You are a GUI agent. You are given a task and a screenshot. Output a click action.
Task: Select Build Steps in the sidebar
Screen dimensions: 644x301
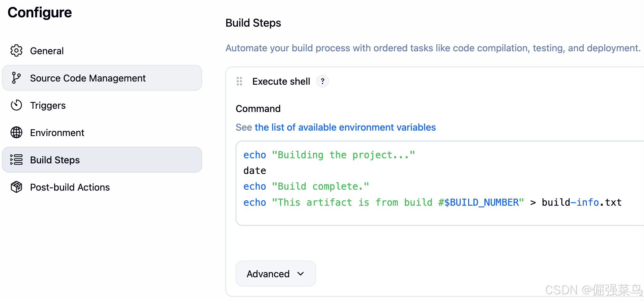point(55,160)
